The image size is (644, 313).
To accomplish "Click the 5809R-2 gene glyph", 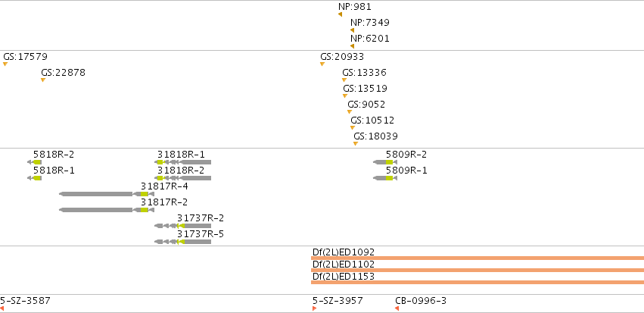I will [385, 162].
